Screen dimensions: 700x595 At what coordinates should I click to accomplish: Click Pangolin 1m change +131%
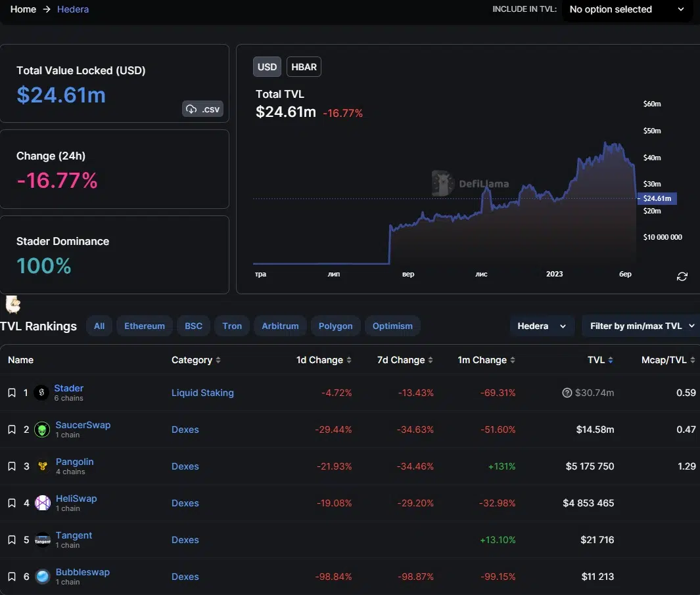(x=502, y=466)
